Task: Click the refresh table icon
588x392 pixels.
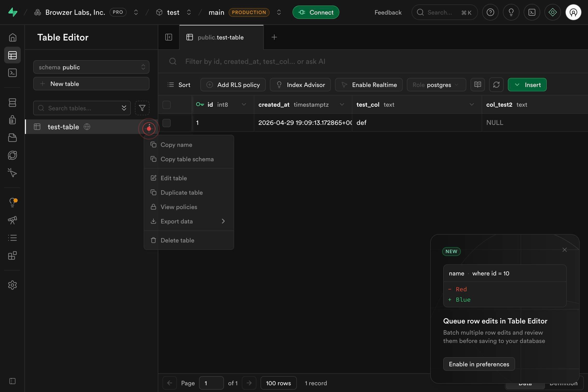Action: [496, 85]
